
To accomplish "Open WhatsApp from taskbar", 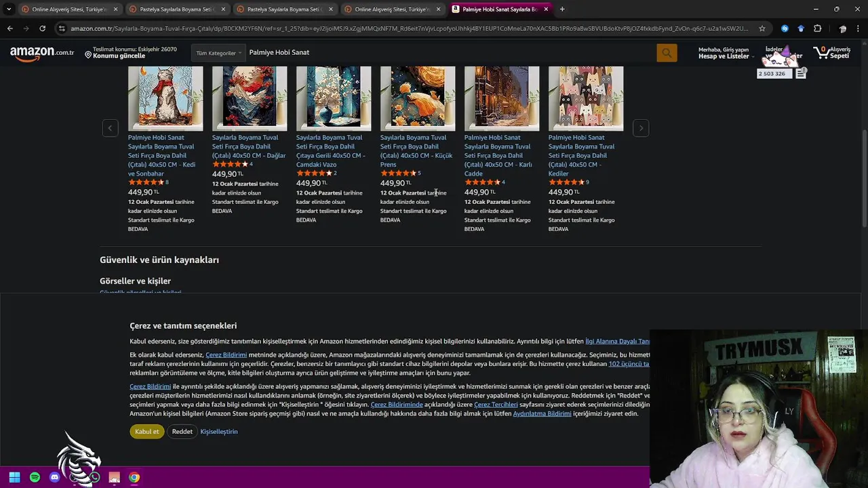I will (x=94, y=477).
